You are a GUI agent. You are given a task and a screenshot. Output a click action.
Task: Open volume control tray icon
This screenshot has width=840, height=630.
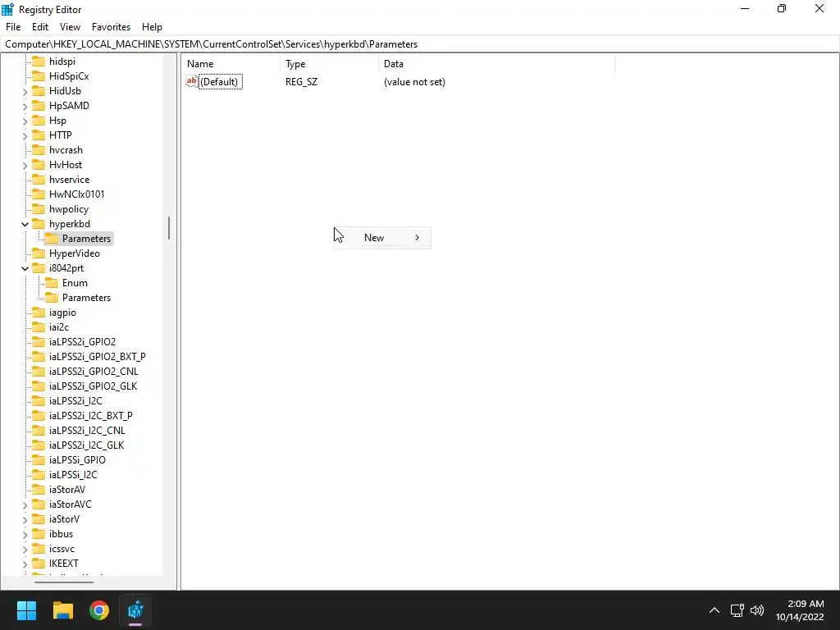[757, 610]
